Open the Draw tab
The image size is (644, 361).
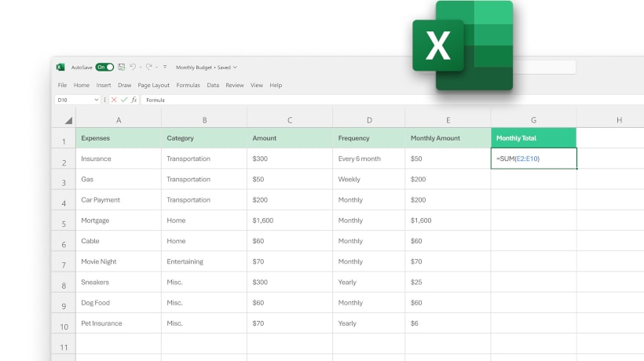coord(124,86)
